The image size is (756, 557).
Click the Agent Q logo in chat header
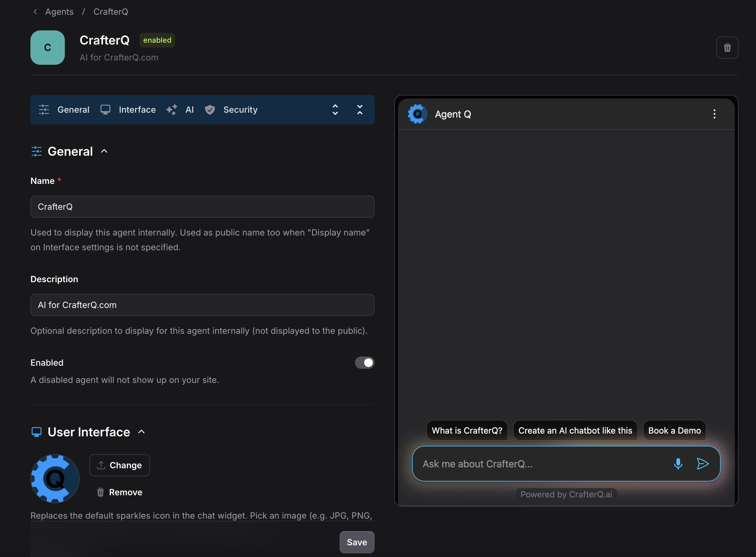(x=417, y=114)
